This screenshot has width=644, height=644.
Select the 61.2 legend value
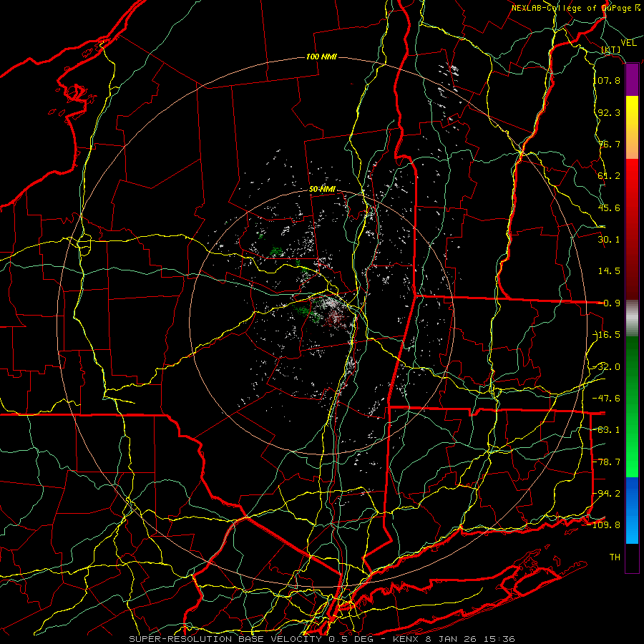tap(609, 176)
